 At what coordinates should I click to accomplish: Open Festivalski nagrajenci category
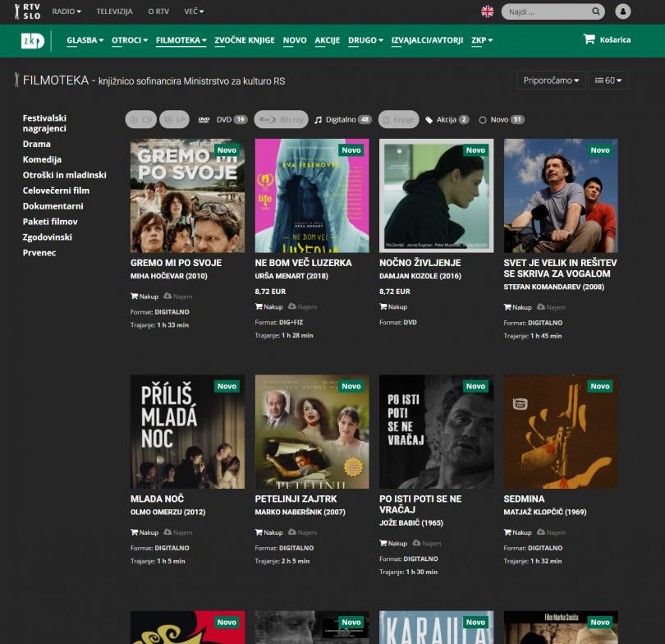click(x=44, y=123)
